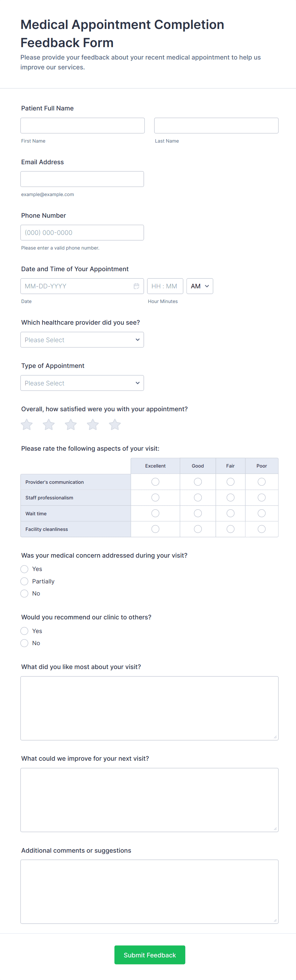Select Poor for Wait time
296x980 pixels.
pyautogui.click(x=261, y=513)
